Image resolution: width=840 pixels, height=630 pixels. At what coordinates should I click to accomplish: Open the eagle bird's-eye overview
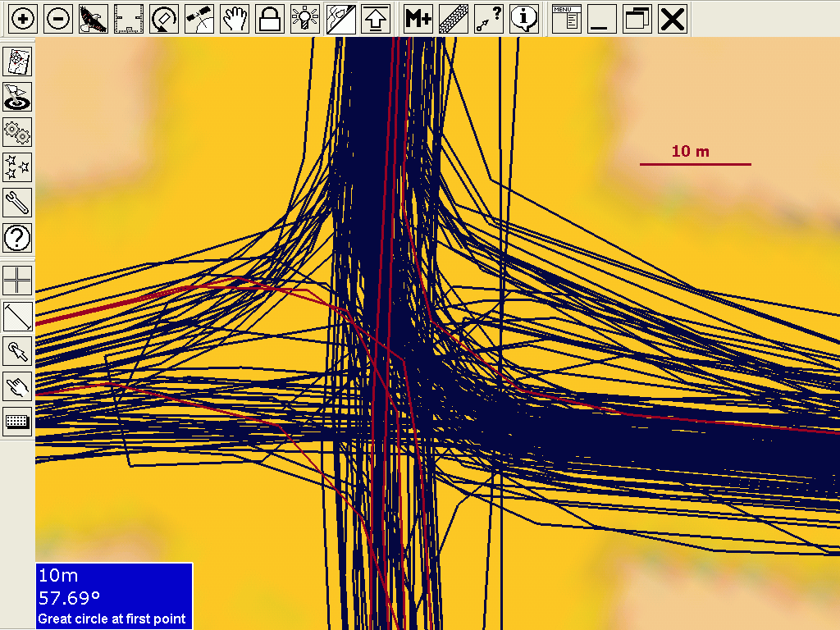click(94, 19)
